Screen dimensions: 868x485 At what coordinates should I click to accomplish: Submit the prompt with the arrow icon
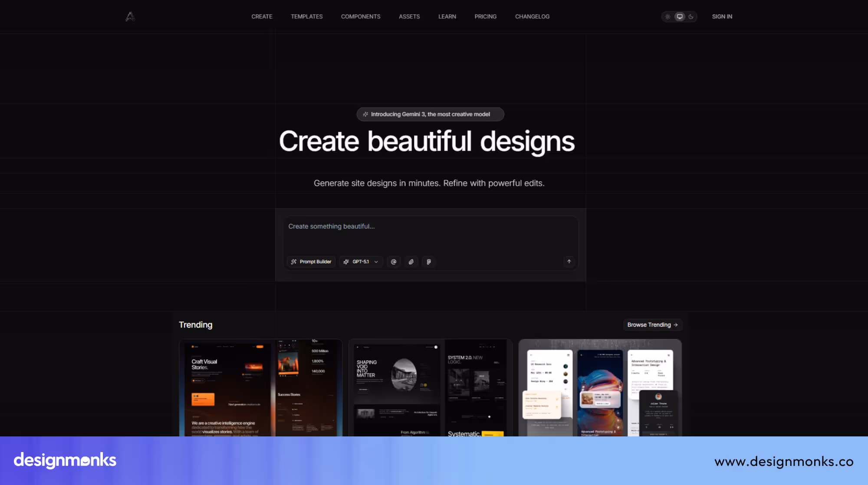[569, 262]
